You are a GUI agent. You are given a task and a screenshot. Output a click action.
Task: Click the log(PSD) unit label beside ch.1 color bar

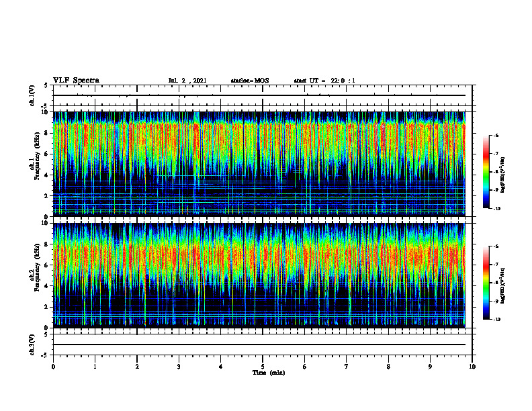tap(503, 175)
